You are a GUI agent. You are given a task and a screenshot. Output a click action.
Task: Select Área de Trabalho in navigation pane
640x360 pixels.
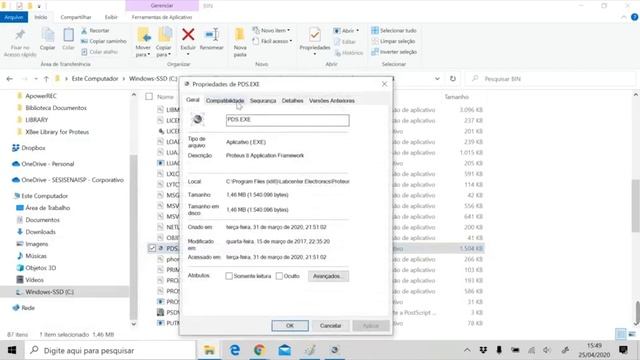47,208
